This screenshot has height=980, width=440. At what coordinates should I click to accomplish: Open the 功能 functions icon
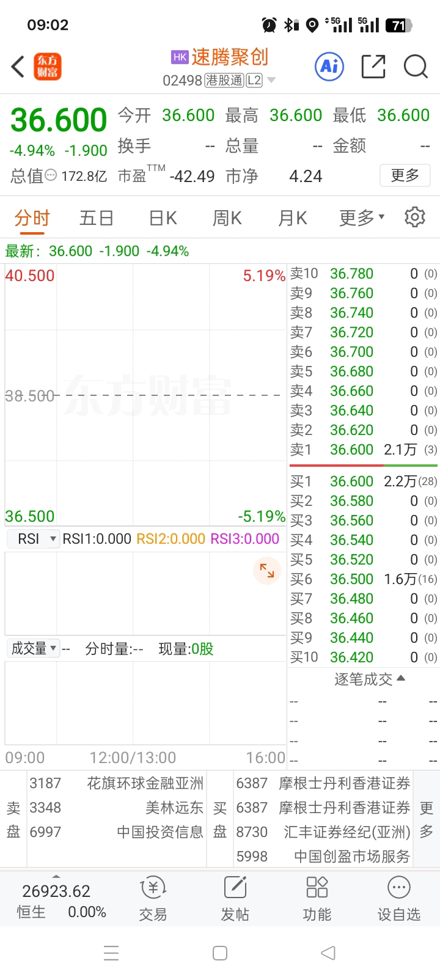click(x=317, y=898)
